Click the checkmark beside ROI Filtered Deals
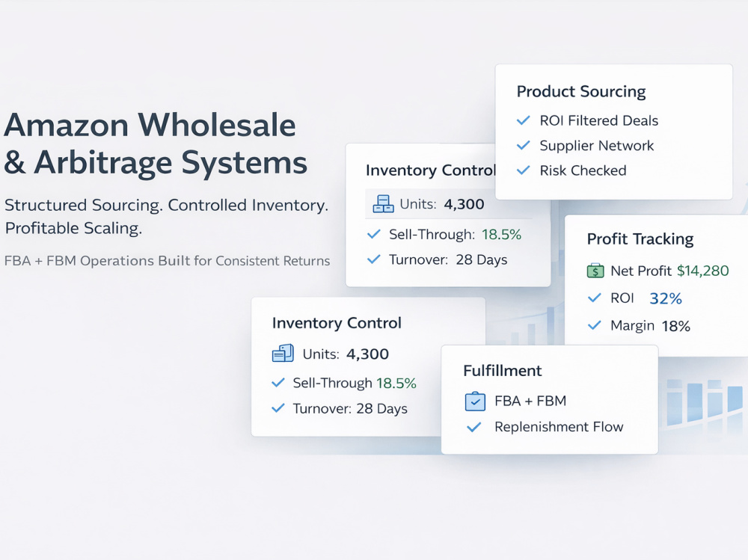 [524, 120]
